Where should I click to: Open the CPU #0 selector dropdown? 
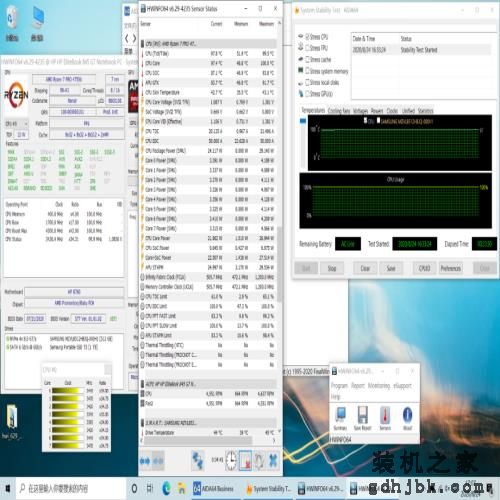(x=16, y=124)
